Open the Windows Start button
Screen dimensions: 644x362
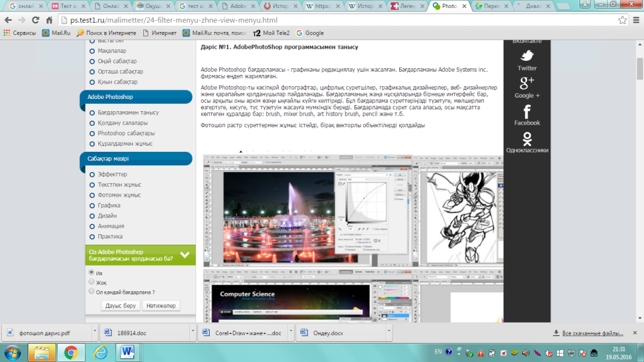(x=12, y=353)
